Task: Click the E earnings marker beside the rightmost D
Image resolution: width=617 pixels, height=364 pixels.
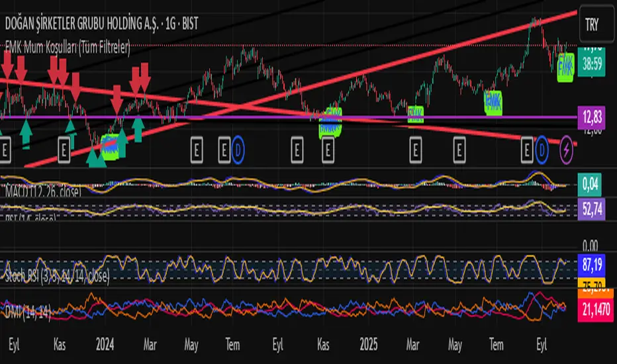Action: (527, 150)
